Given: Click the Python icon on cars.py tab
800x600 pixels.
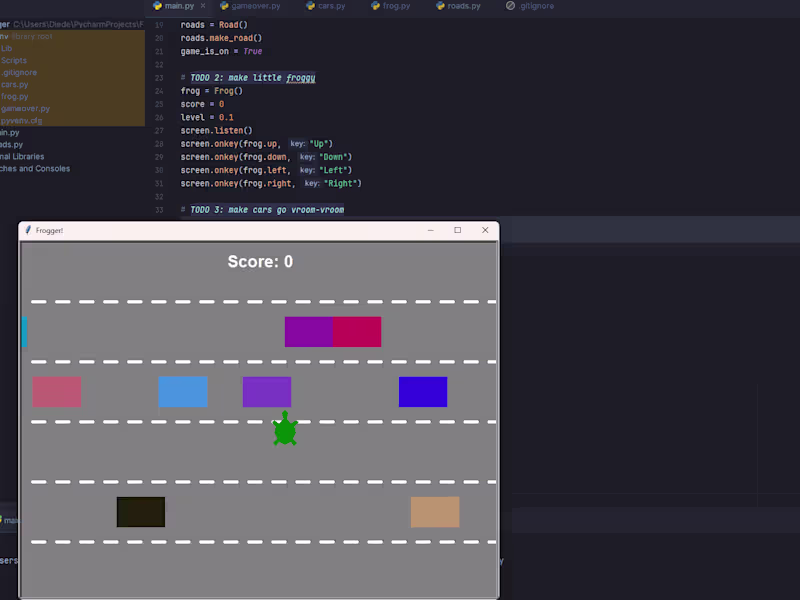Looking at the screenshot, I should pos(309,6).
